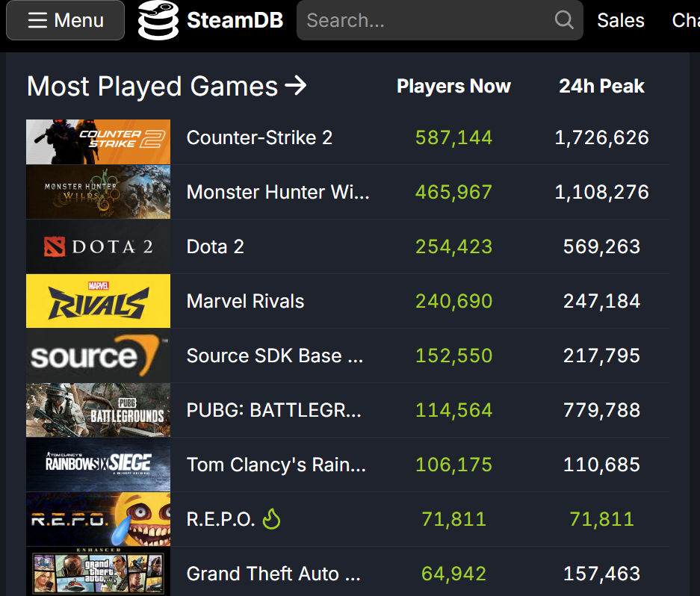This screenshot has width=700, height=596.
Task: Click the 64,942 players now value
Action: (x=453, y=574)
